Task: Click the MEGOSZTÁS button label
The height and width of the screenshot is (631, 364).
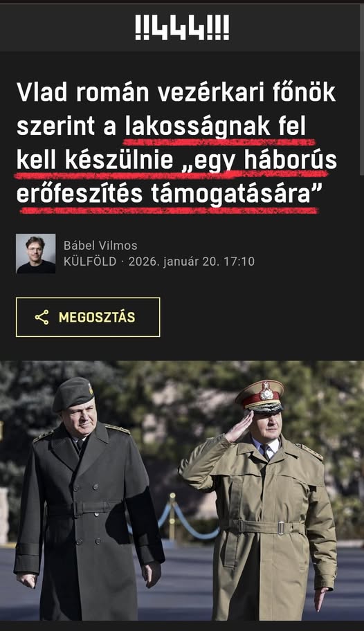Action: pos(97,318)
